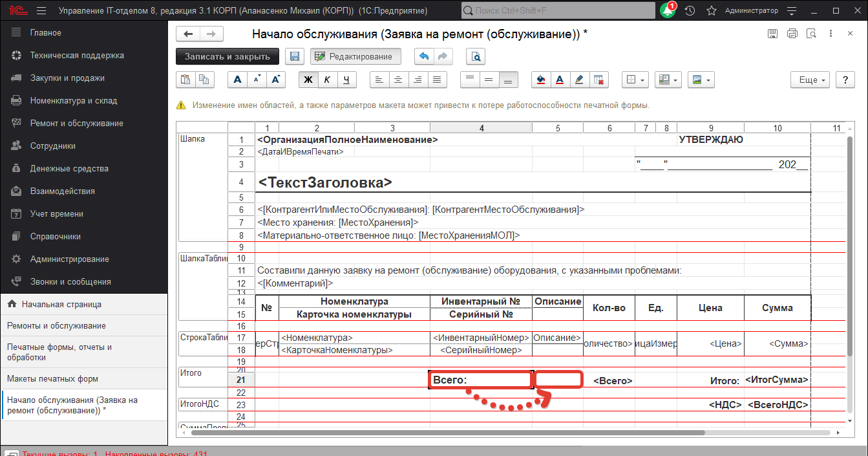Open notifications bell icon
The image size is (868, 456).
pos(666,11)
